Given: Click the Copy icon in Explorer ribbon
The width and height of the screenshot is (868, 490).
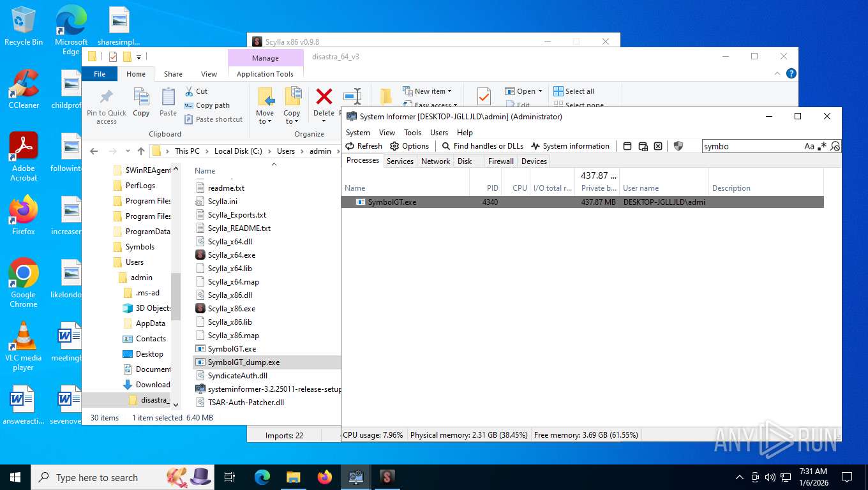Looking at the screenshot, I should coord(141,103).
